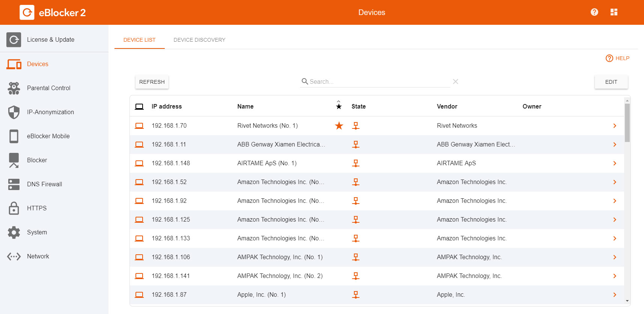644x314 pixels.
Task: Expand 192.168.1.52 row chevron
Action: coord(615,182)
